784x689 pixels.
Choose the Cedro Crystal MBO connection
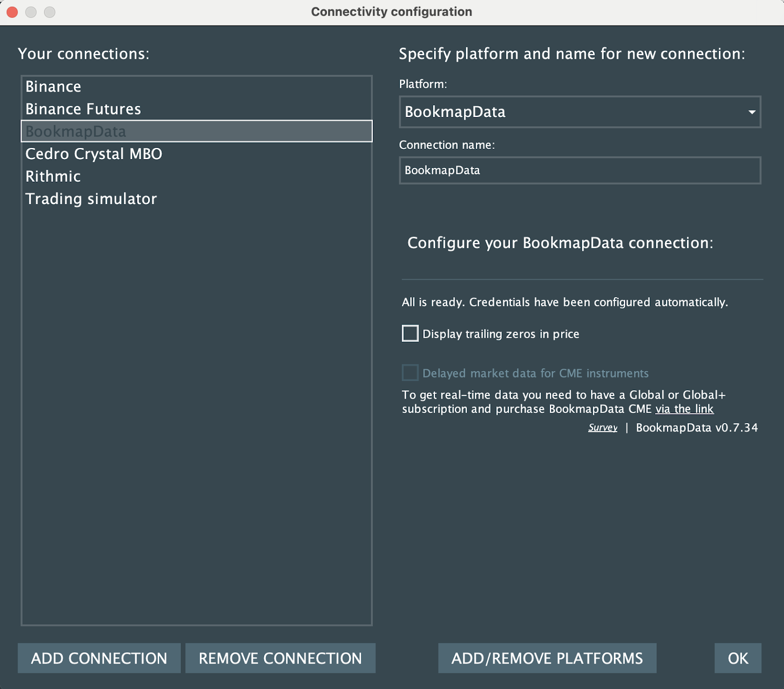(94, 154)
